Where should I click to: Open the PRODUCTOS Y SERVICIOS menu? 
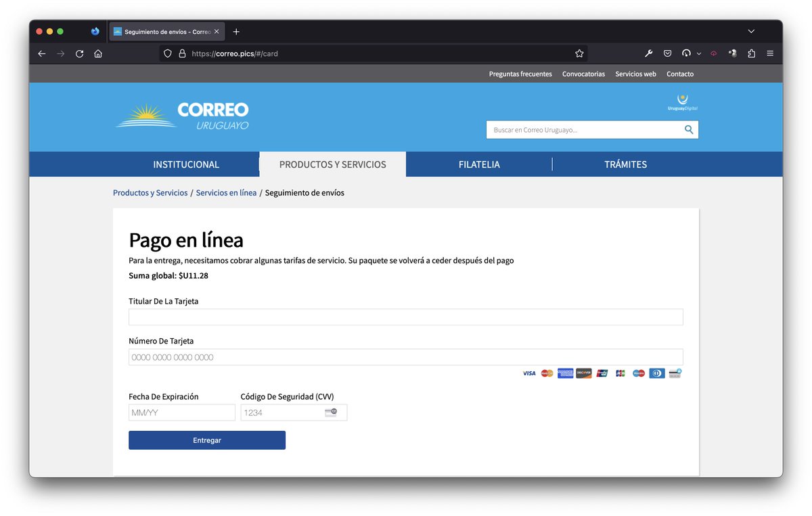point(333,164)
